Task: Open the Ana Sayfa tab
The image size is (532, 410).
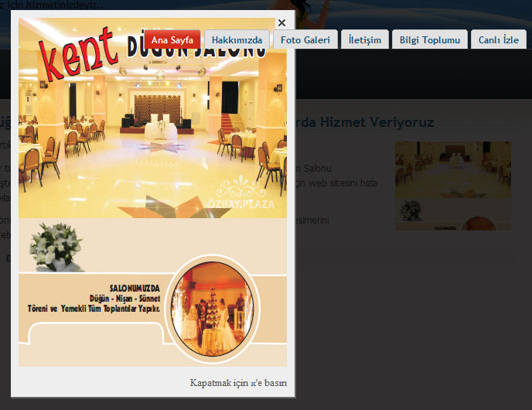Action: coord(172,40)
